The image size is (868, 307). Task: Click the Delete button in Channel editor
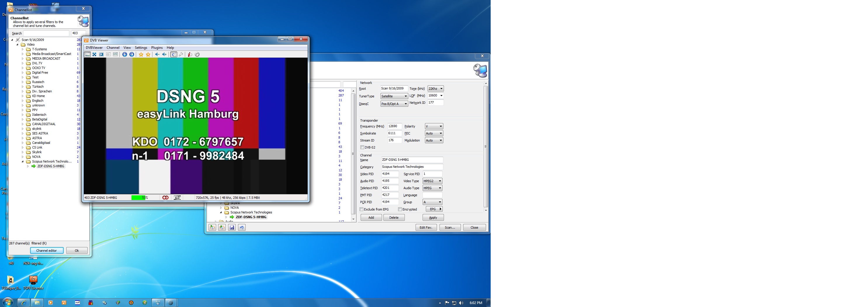[394, 218]
